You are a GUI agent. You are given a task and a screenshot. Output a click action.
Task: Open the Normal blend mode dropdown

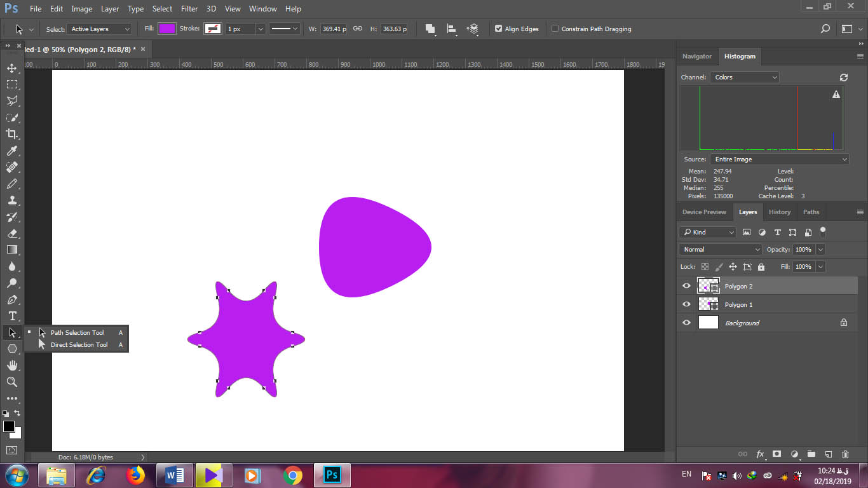[x=720, y=250]
